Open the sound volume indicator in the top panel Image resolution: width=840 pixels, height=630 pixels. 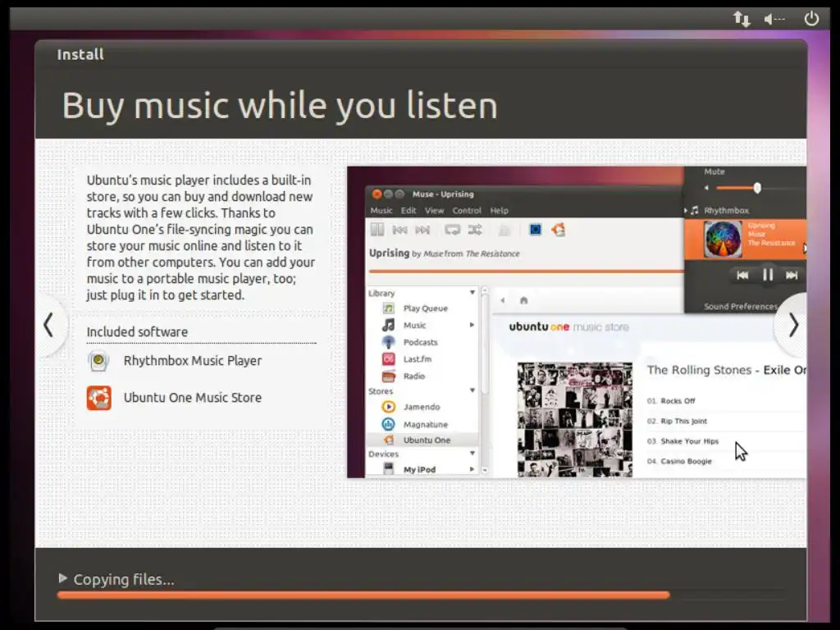click(774, 20)
